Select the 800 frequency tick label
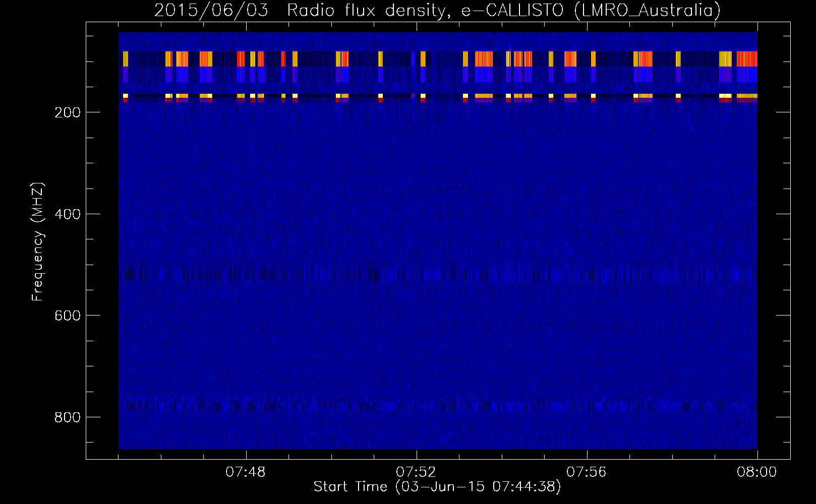The height and width of the screenshot is (504, 816). coord(68,417)
